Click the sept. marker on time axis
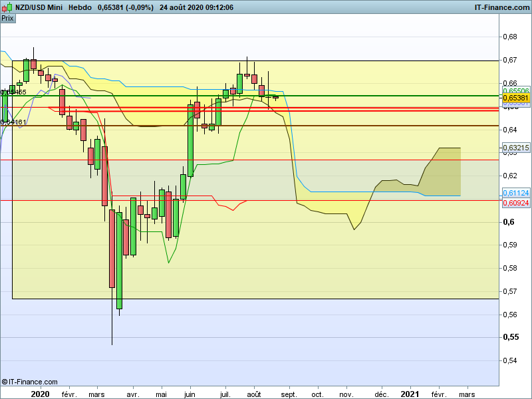The image size is (532, 399). tap(289, 394)
